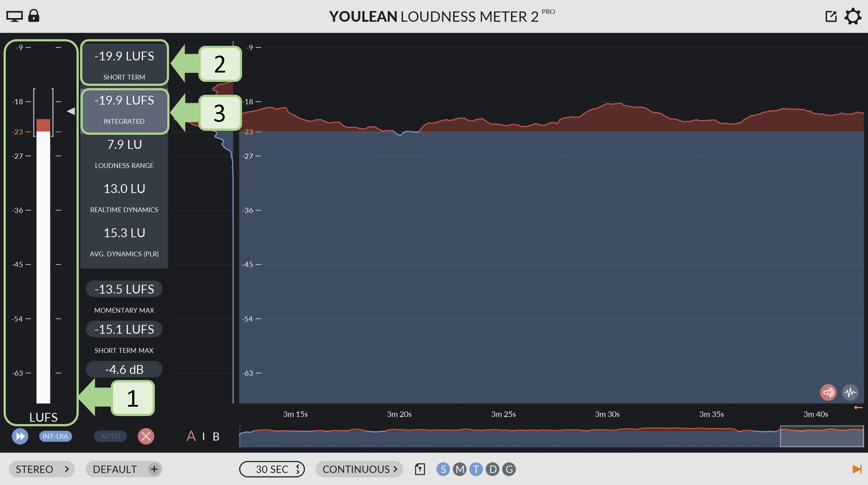The height and width of the screenshot is (485, 868).
Task: Click the export file icon
Action: pyautogui.click(x=420, y=469)
